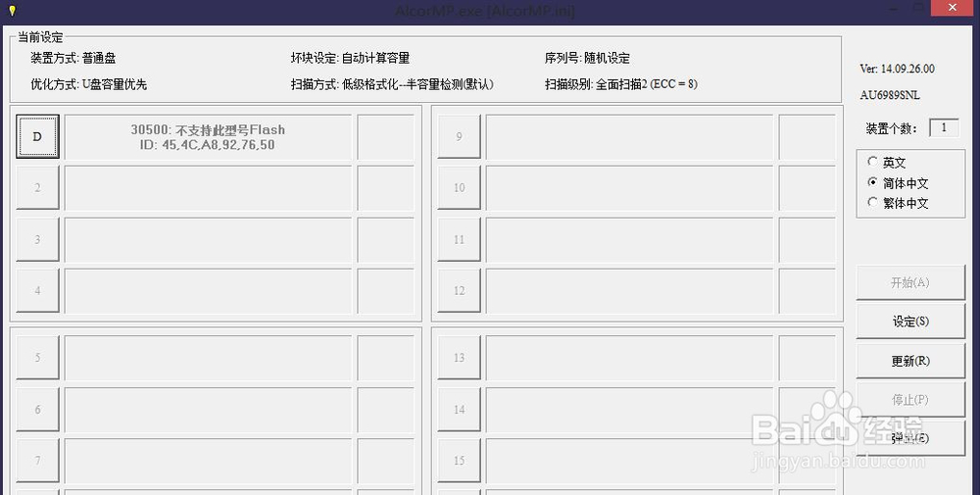Viewport: 980px width, 495px height.
Task: Click device slot button 14
Action: point(459,410)
